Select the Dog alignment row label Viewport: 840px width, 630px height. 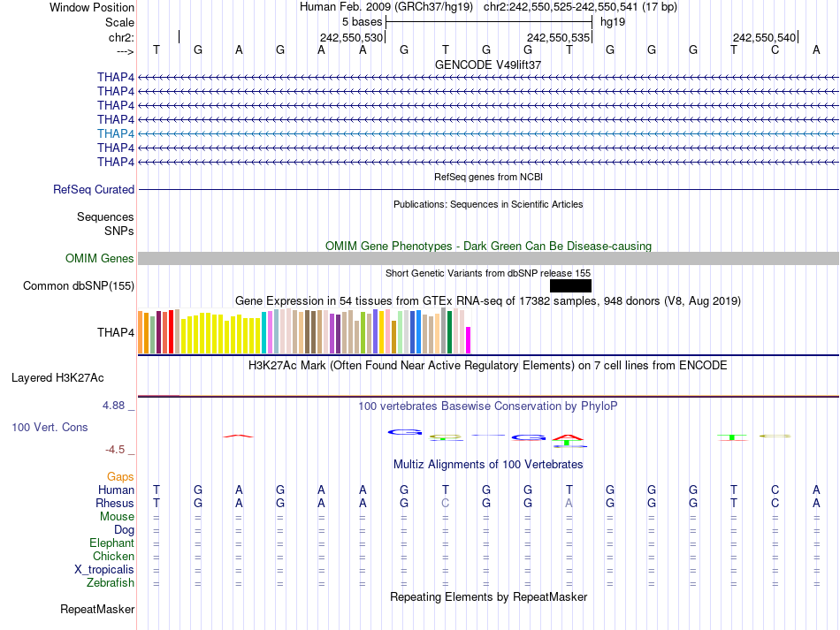click(x=125, y=530)
